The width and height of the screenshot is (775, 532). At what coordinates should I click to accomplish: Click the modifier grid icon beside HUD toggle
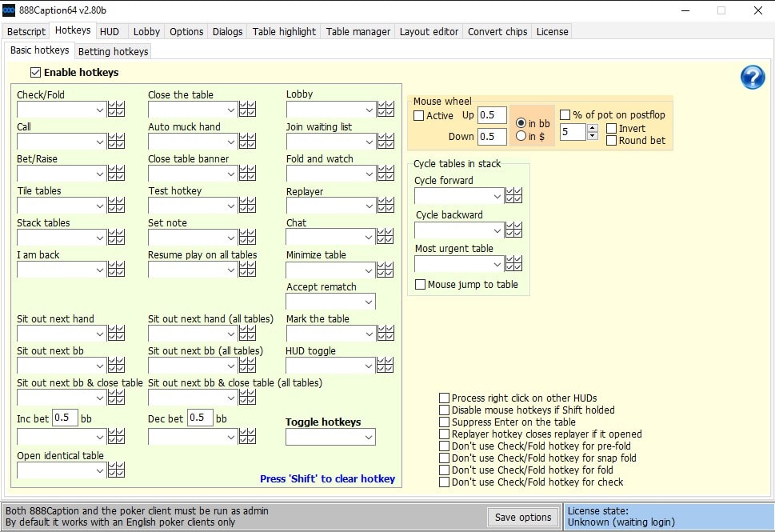(385, 366)
